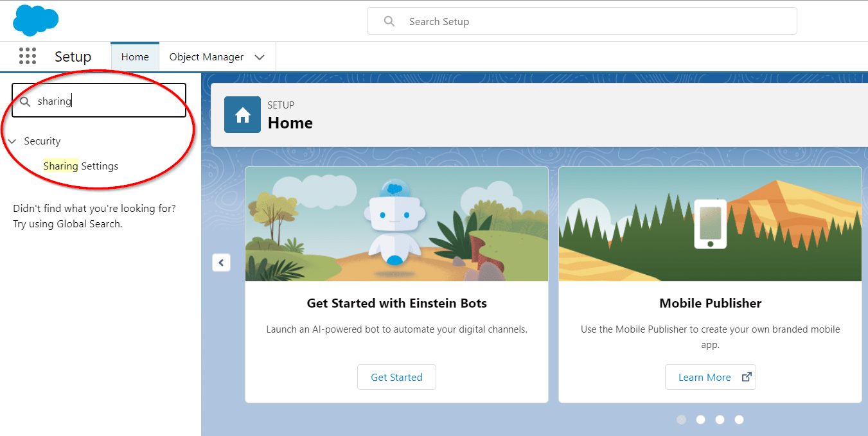Select the first carousel dot indicator
868x436 pixels.
[x=681, y=419]
